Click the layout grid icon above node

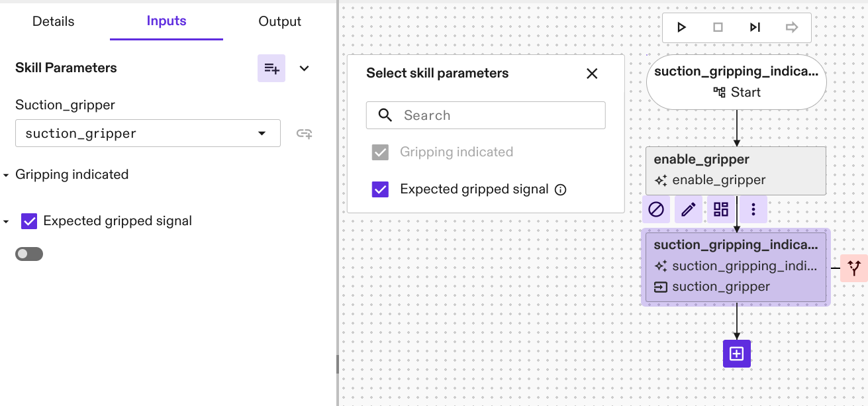tap(721, 210)
